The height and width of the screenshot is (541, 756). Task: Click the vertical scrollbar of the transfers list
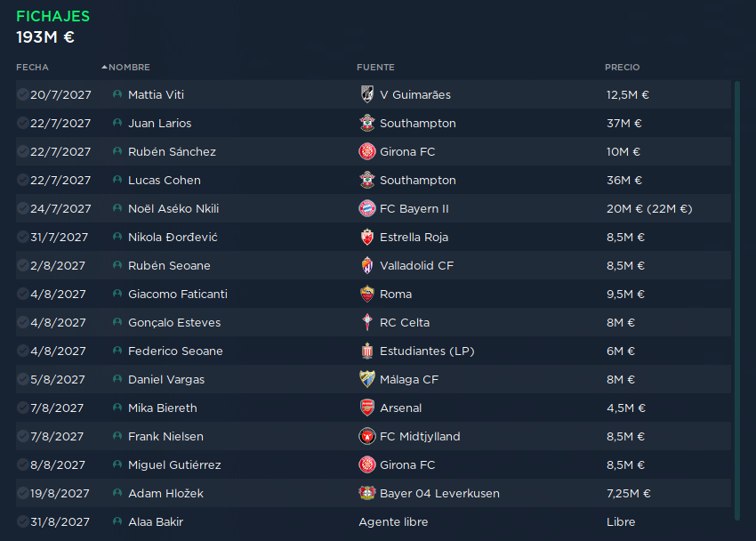tap(736, 301)
